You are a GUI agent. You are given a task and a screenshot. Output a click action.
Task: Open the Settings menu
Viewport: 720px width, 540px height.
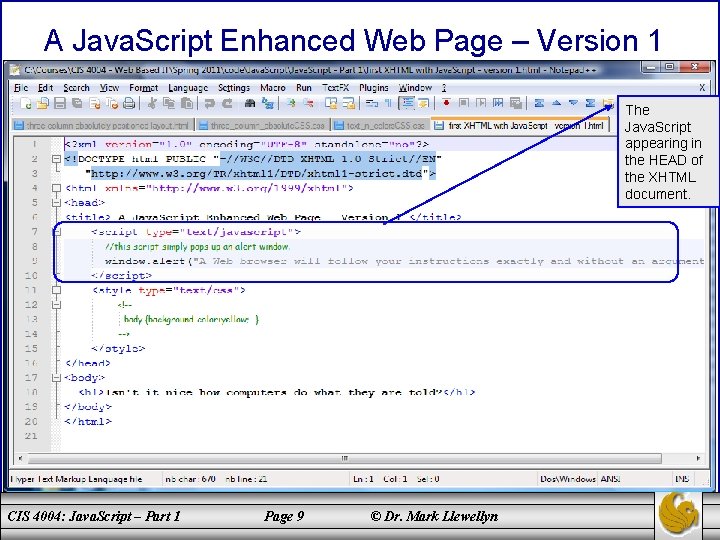234,88
